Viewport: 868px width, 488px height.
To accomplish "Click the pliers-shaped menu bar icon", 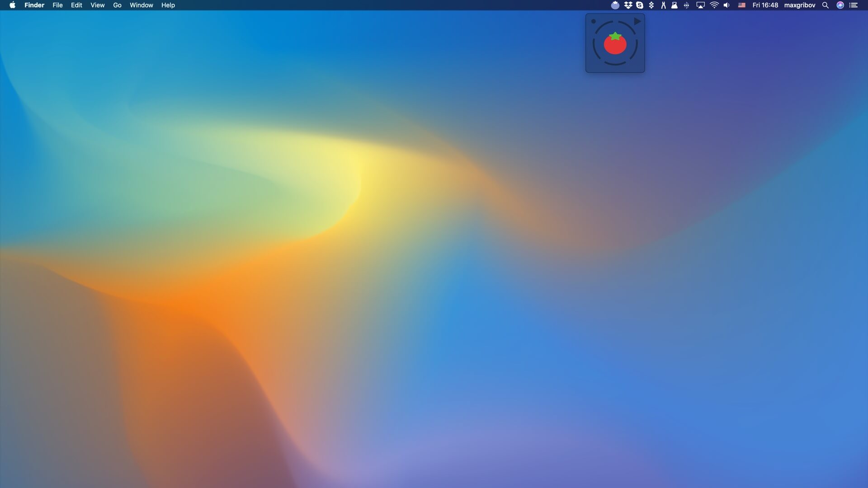I will click(663, 5).
